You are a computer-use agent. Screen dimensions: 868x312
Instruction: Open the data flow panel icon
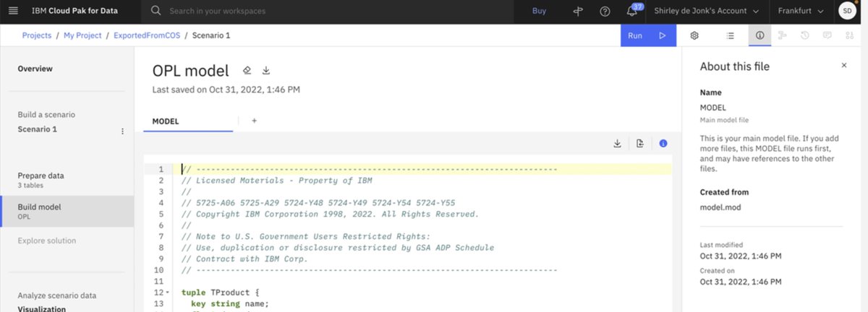point(782,35)
